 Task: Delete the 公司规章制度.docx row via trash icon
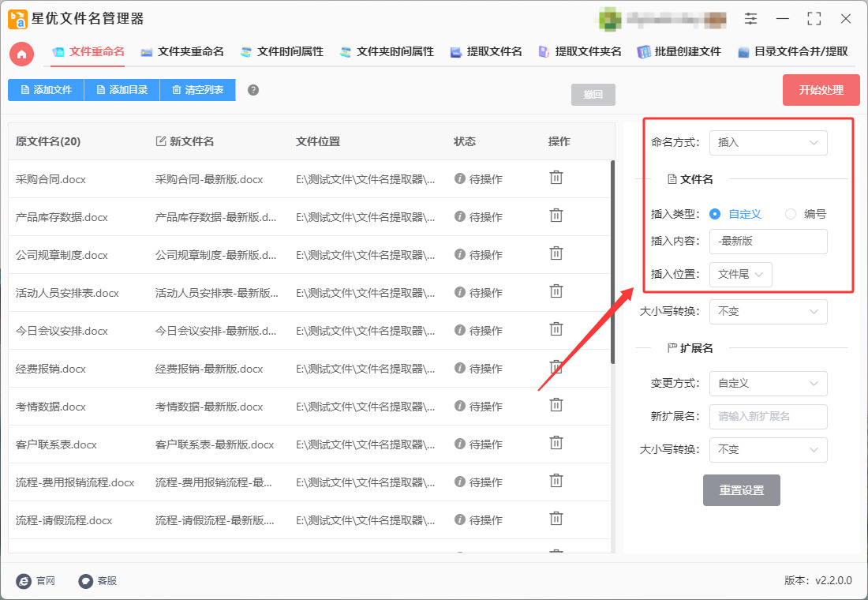(x=556, y=253)
